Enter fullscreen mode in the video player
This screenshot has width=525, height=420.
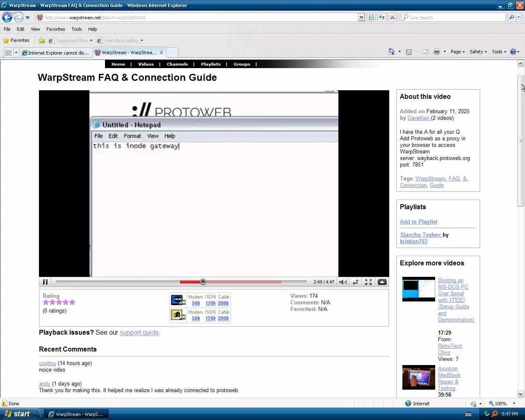[368, 282]
